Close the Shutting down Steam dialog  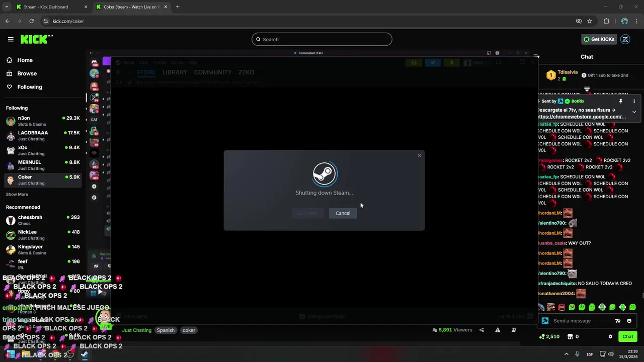(x=419, y=155)
